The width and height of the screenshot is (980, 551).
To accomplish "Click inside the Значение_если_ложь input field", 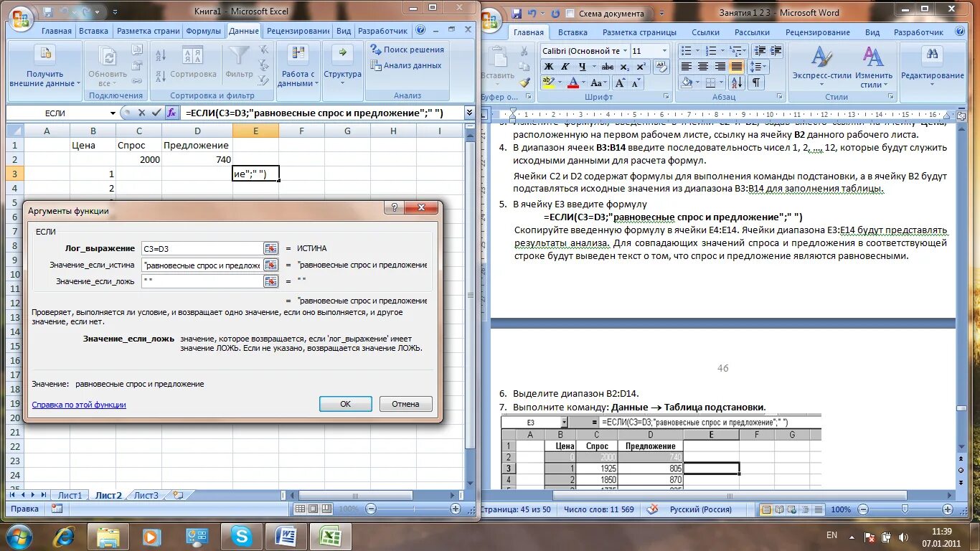I will coord(202,281).
